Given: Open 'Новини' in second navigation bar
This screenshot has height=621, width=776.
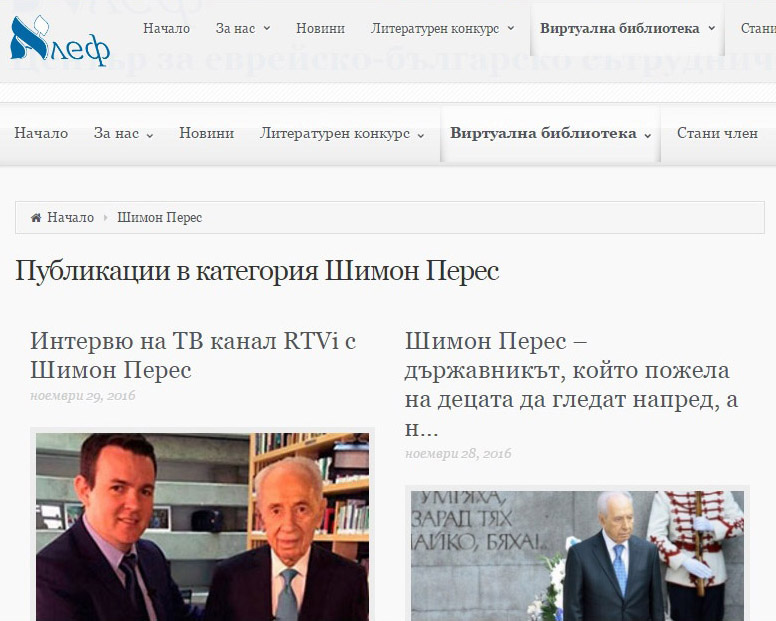Looking at the screenshot, I should 206,134.
